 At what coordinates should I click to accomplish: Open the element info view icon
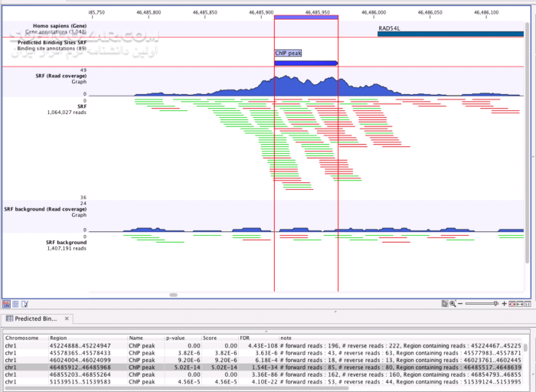pyautogui.click(x=25, y=304)
